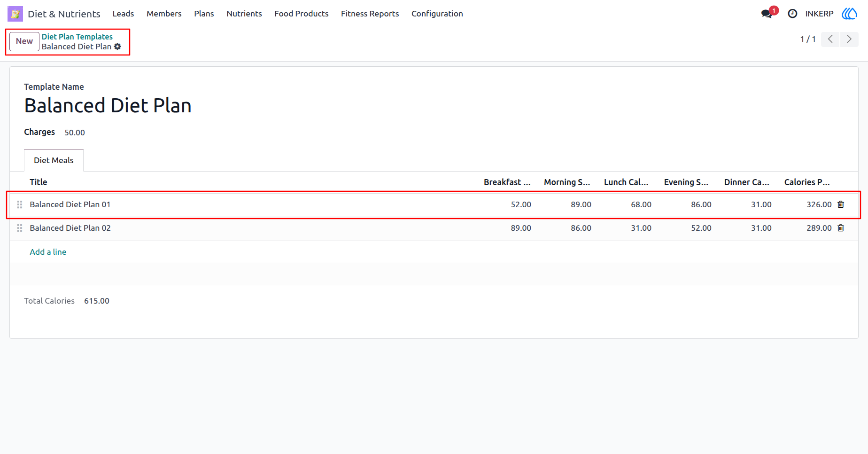Click the INKERP company name
Image resolution: width=868 pixels, height=454 pixels.
pos(819,14)
